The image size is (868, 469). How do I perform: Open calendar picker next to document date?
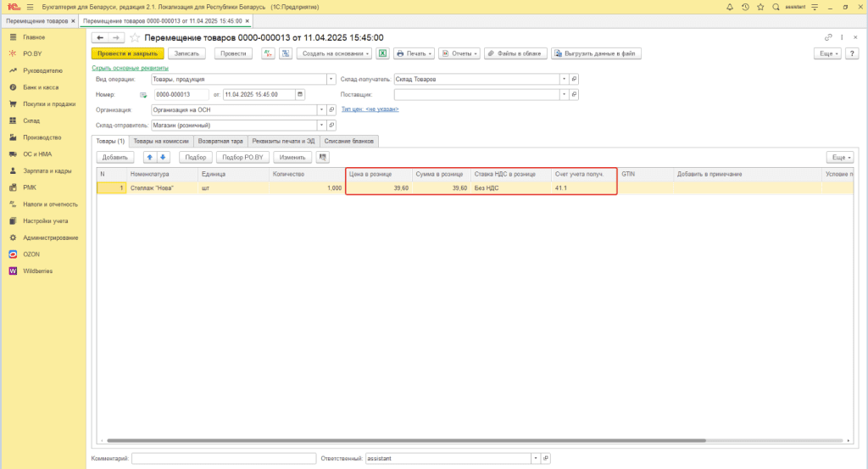(299, 94)
